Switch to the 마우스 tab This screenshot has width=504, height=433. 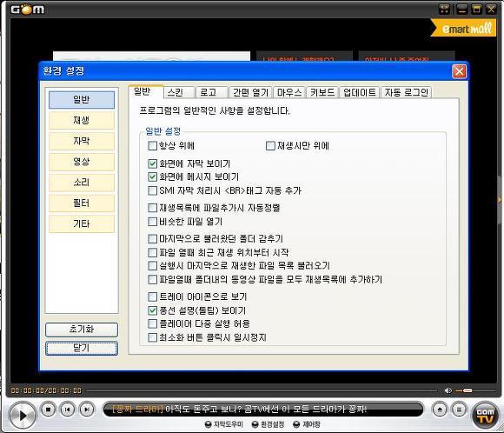(289, 93)
